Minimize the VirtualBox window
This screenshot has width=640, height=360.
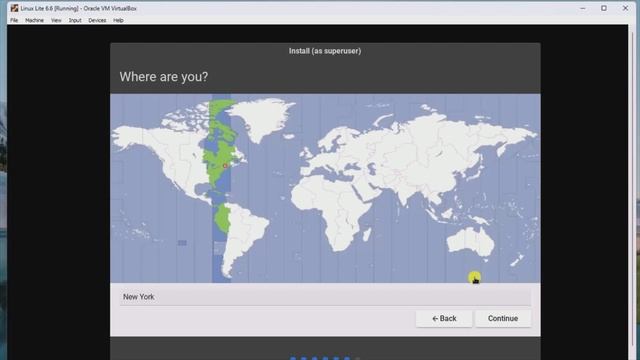(x=583, y=8)
